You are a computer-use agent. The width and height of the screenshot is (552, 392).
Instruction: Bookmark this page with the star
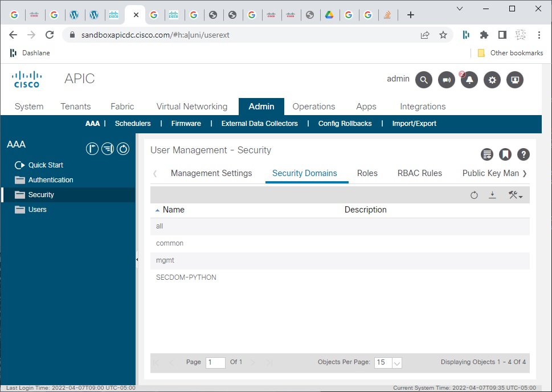coord(443,35)
